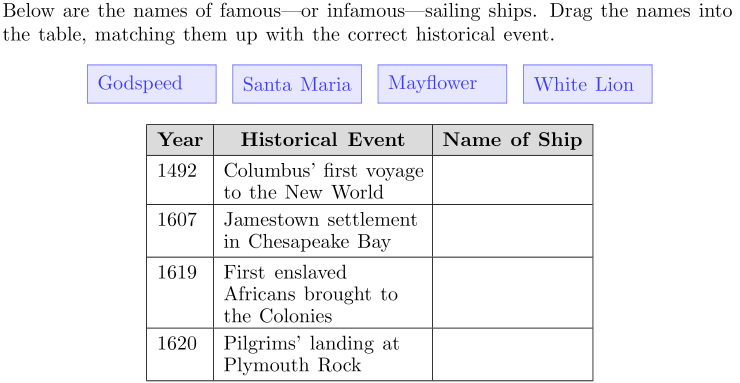Click the empty ship cell for 1607
The height and width of the screenshot is (383, 740).
point(513,231)
